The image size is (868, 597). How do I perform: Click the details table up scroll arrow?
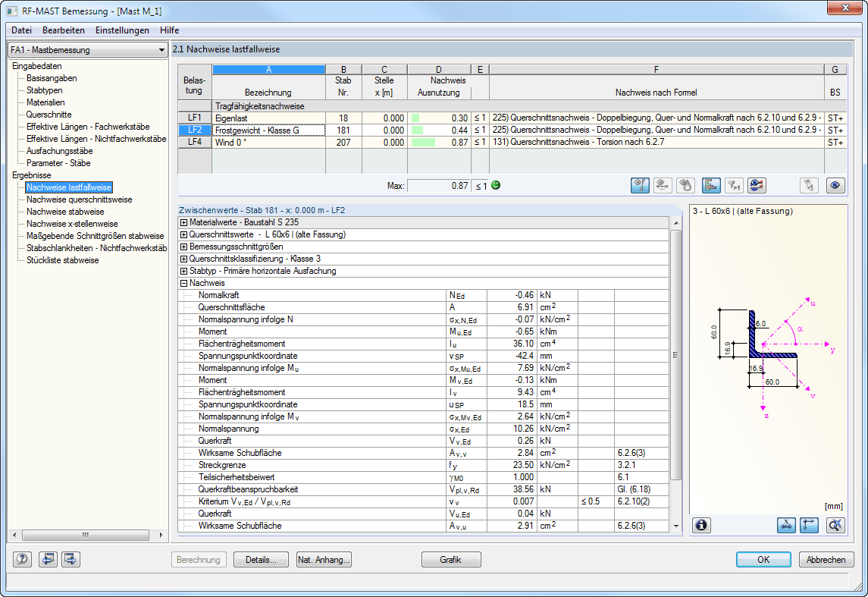click(x=676, y=222)
